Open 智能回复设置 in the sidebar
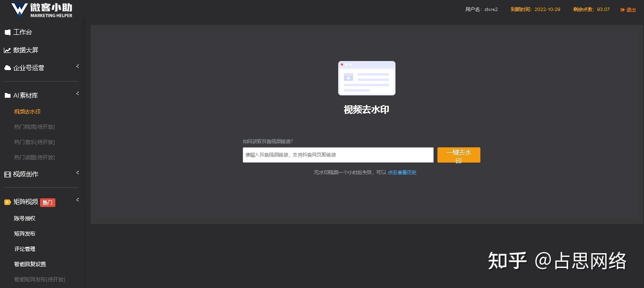The image size is (644, 288). (30, 264)
